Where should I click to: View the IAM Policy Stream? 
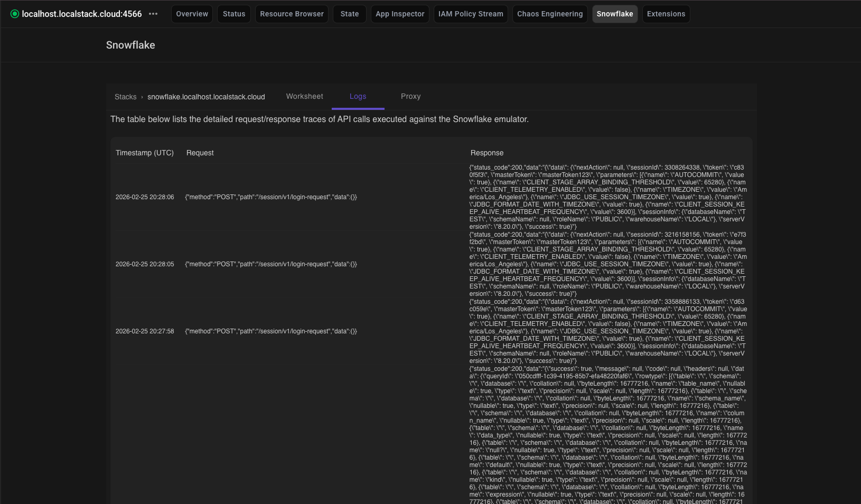pos(470,14)
